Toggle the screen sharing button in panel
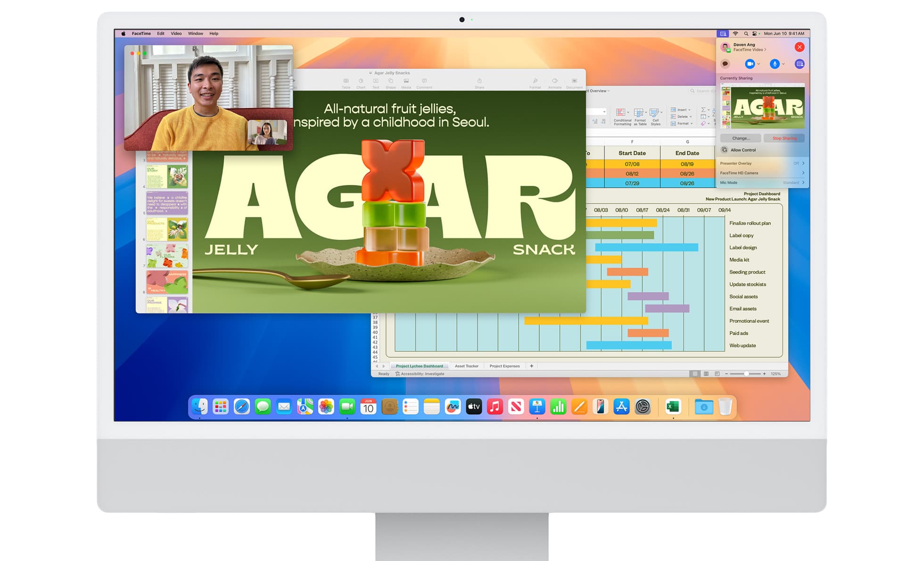 800,64
